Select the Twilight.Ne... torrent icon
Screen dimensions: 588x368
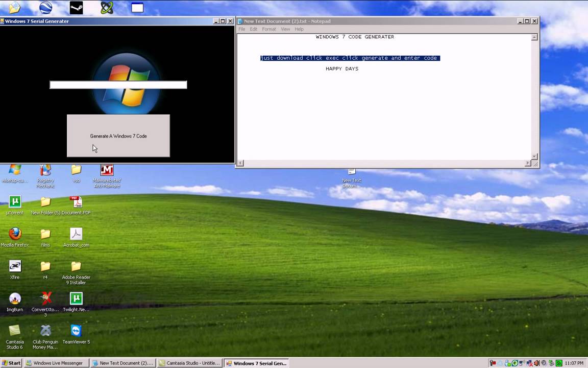point(76,302)
